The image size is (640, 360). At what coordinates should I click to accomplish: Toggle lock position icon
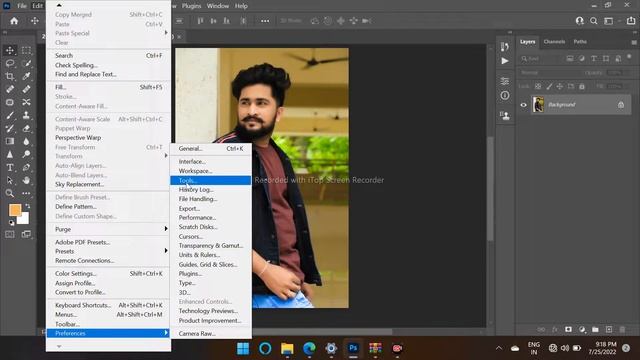(x=560, y=86)
